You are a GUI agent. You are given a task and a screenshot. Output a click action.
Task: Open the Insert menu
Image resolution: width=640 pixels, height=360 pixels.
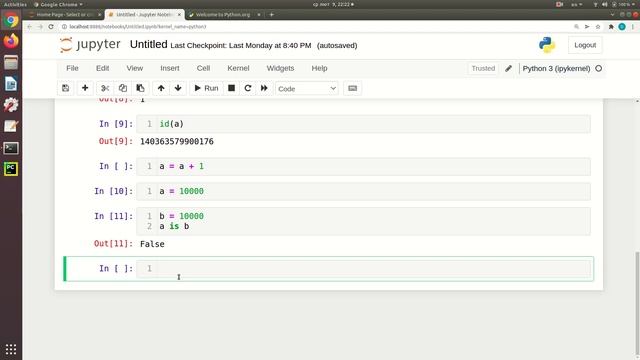click(x=170, y=68)
